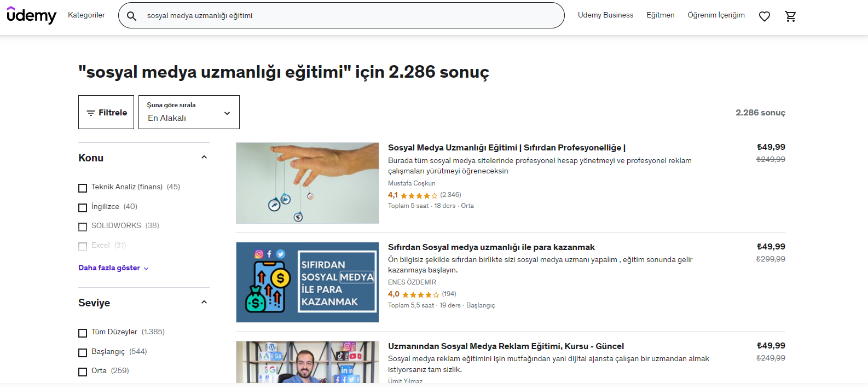
Task: Enable the Başlangıç level checkbox
Action: (x=83, y=352)
